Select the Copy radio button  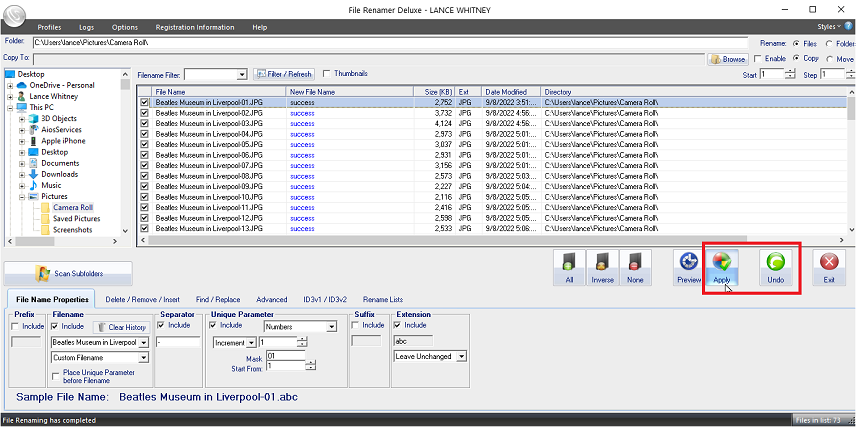coord(796,58)
